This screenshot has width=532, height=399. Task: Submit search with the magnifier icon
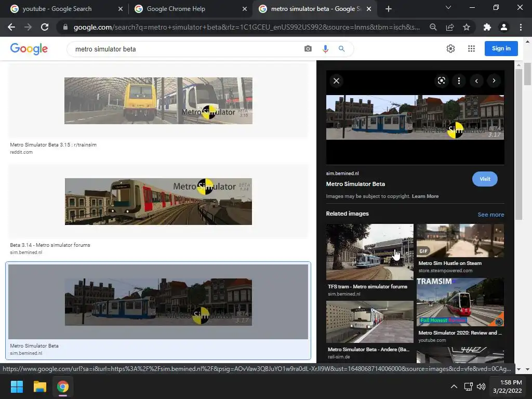coord(342,49)
